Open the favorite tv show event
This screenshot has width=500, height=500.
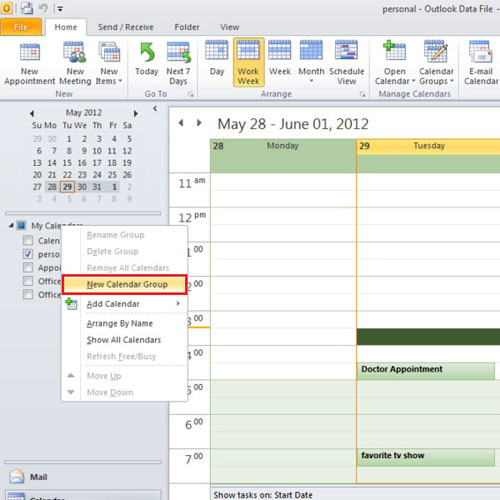point(426,457)
